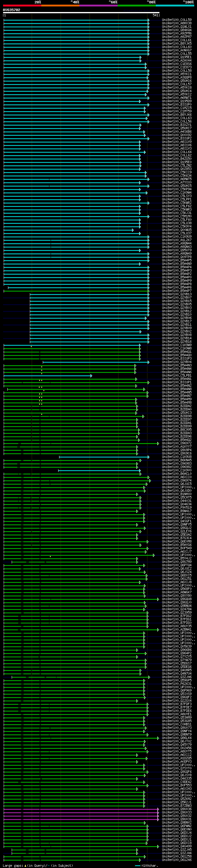This screenshot has height=868, width=197.
Task: Open the UniRef100_Q00WU5 hit label
Action: tap(177, 230)
